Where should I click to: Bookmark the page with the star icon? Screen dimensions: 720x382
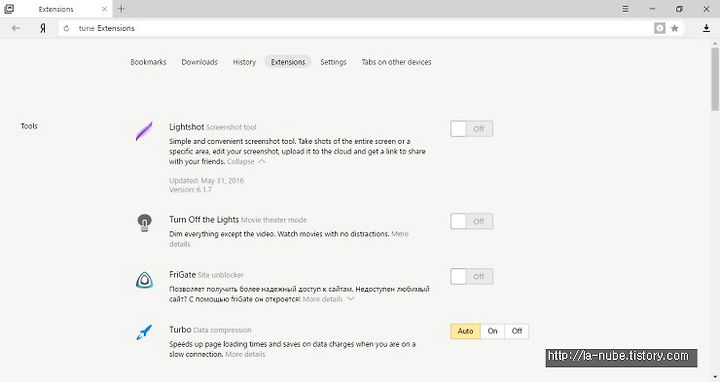coord(675,28)
